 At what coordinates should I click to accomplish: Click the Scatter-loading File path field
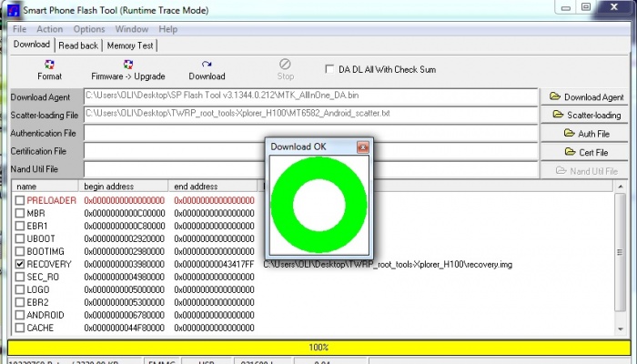(311, 114)
